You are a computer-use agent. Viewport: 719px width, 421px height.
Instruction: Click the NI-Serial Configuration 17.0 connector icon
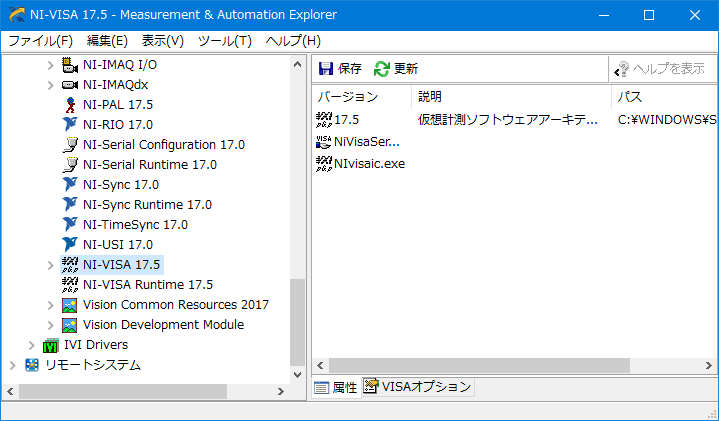pyautogui.click(x=70, y=144)
